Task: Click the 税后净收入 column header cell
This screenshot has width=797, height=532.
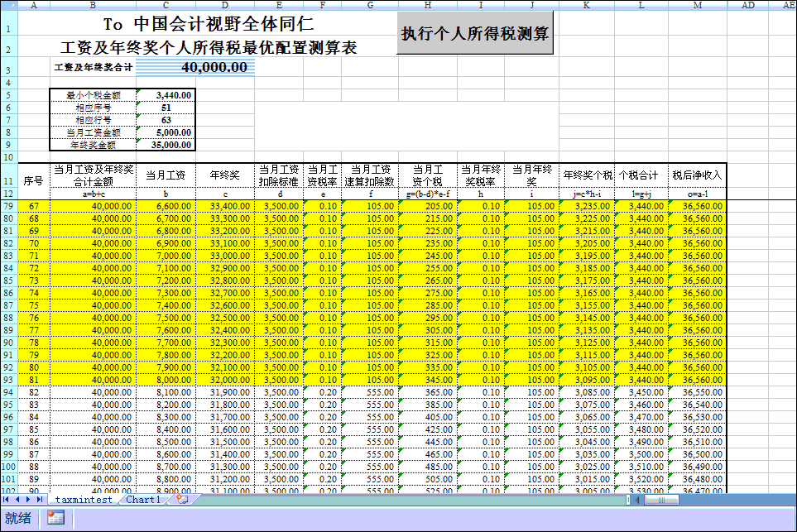Action: pyautogui.click(x=698, y=175)
